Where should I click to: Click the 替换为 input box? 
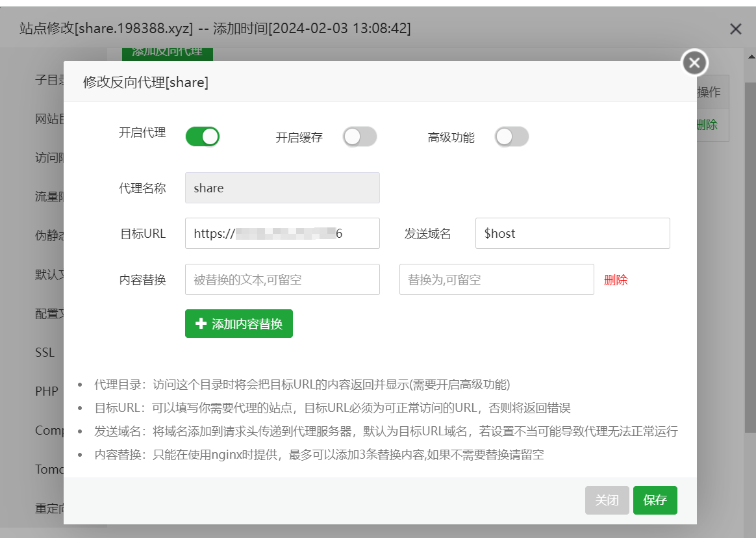point(496,279)
